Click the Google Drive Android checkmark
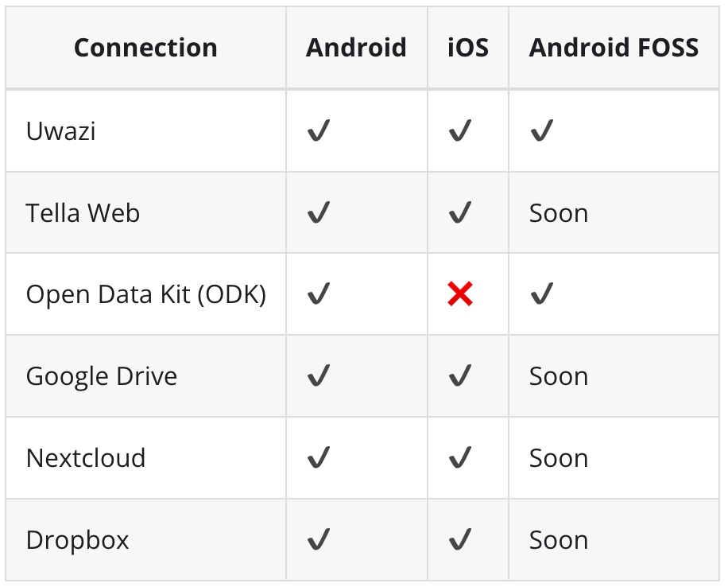 click(319, 375)
